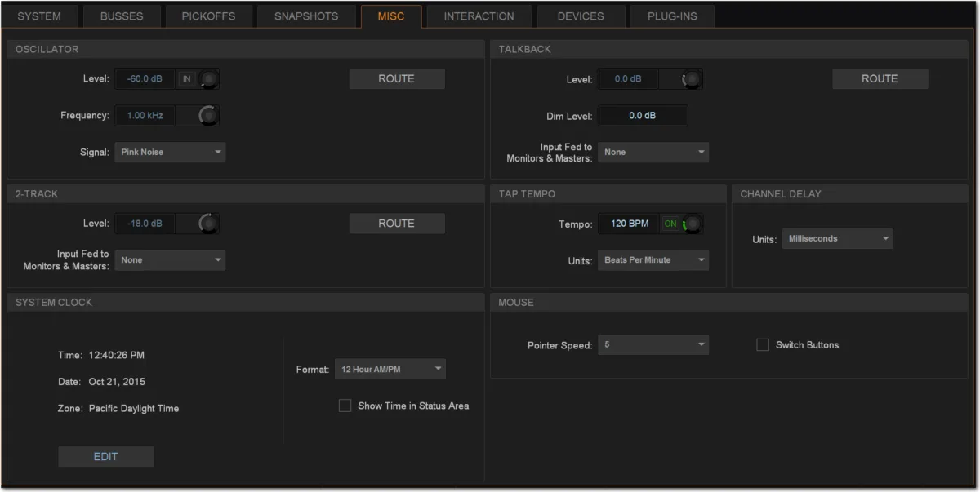Click the Talkback Level 0.0 dB field
Image resolution: width=980 pixels, height=492 pixels.
pos(628,79)
